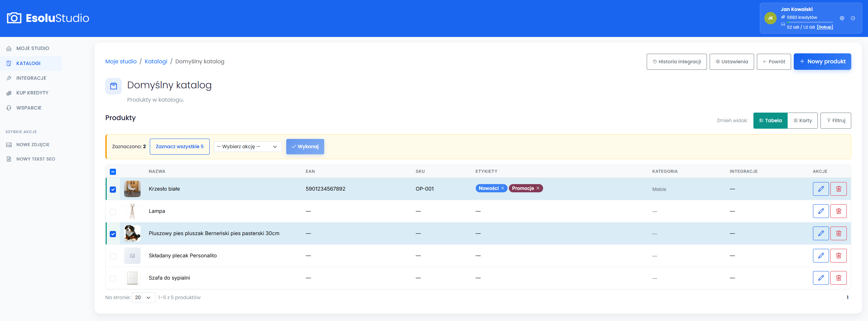Open the Wybierz akcję dropdown
Image resolution: width=868 pixels, height=321 pixels.
pos(248,146)
